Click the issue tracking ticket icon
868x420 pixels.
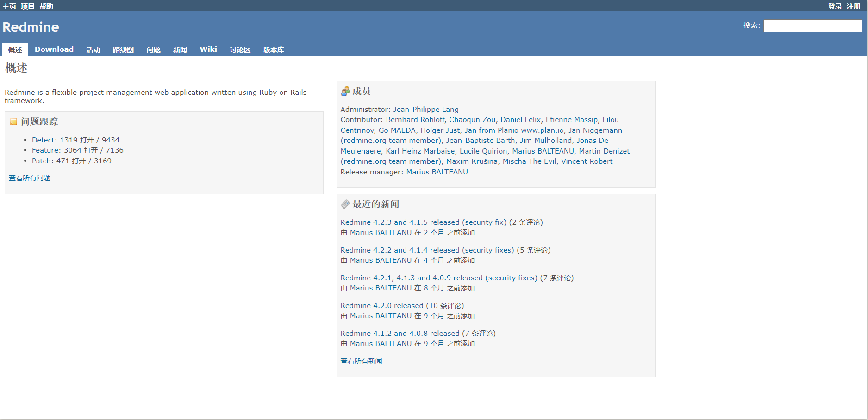point(13,122)
